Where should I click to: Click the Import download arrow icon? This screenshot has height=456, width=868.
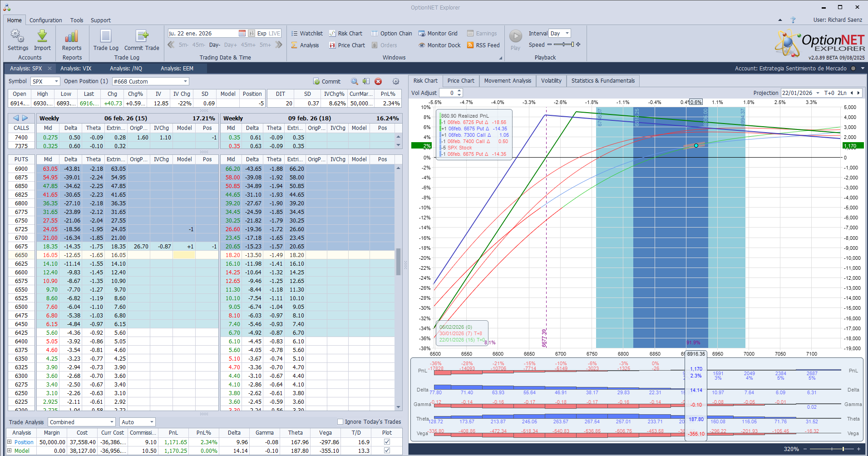(42, 36)
